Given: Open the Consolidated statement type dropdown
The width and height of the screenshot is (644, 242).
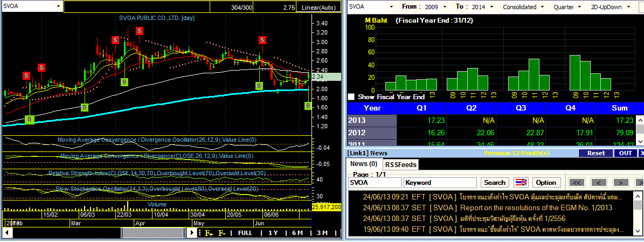Looking at the screenshot, I should pyautogui.click(x=543, y=7).
